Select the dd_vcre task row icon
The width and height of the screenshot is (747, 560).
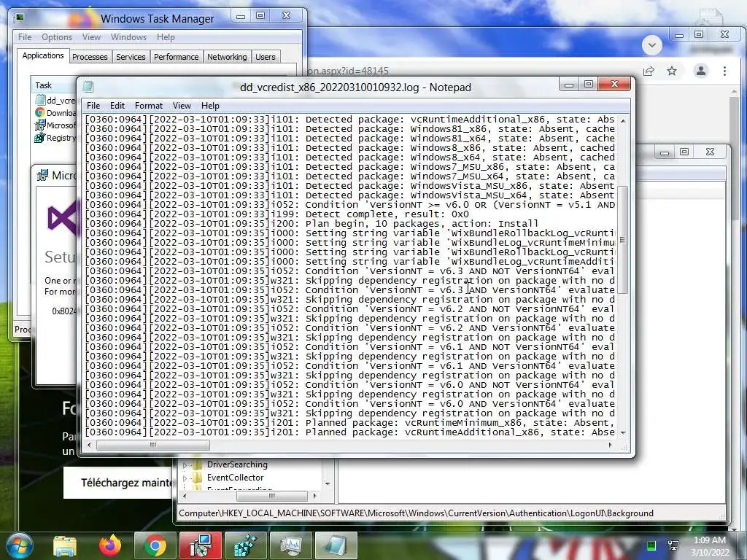click(x=40, y=100)
